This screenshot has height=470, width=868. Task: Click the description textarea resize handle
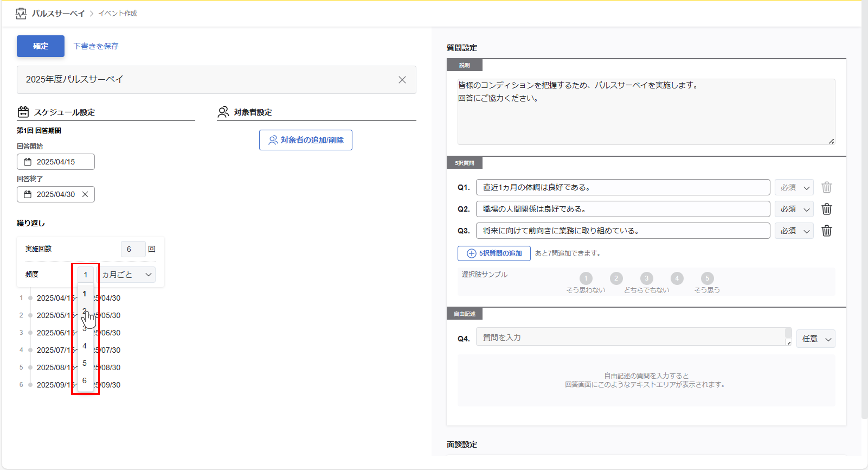pyautogui.click(x=831, y=142)
